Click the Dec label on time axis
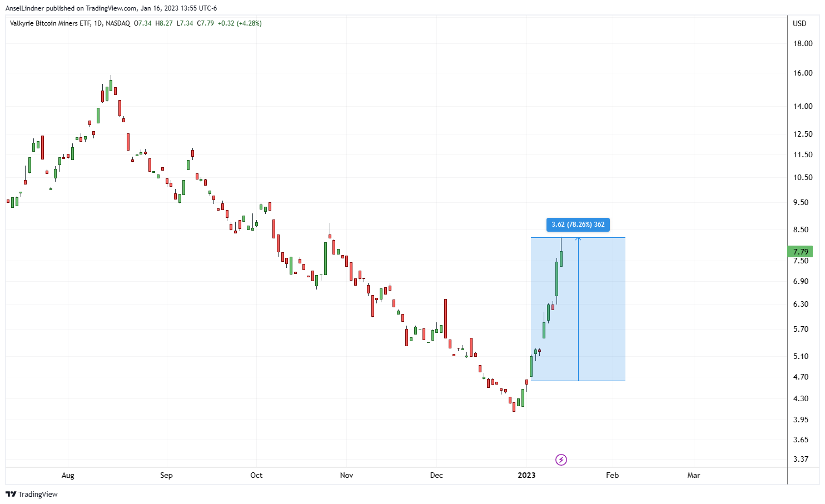This screenshot has height=504, width=825. coord(436,475)
